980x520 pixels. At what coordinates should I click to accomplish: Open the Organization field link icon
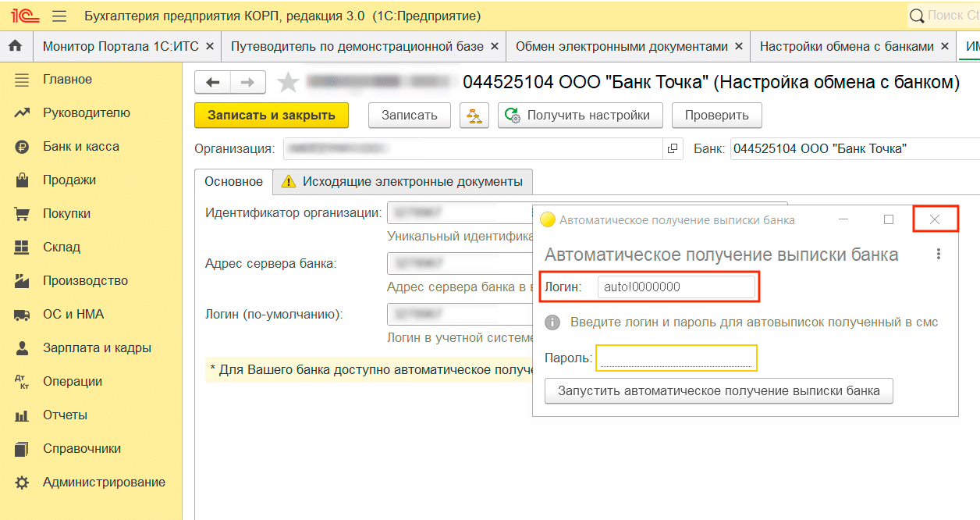click(x=672, y=148)
